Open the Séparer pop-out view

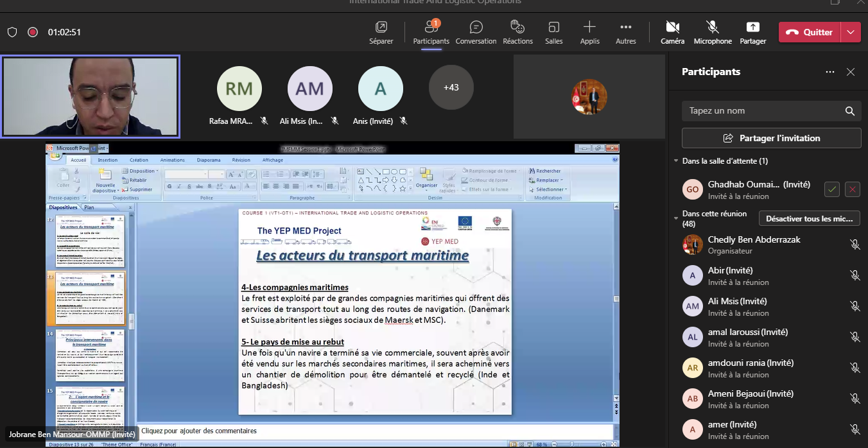click(381, 32)
